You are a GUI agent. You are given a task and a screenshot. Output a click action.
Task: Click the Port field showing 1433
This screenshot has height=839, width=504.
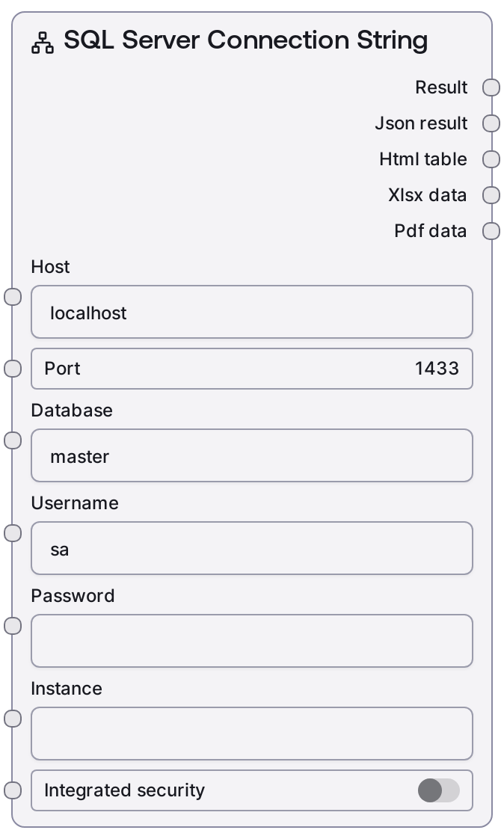tap(252, 368)
